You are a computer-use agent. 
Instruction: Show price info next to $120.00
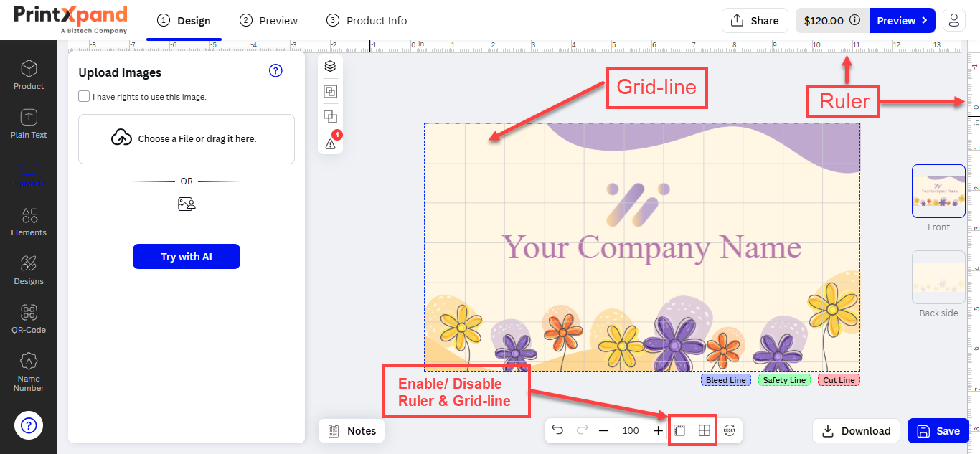(x=854, y=20)
